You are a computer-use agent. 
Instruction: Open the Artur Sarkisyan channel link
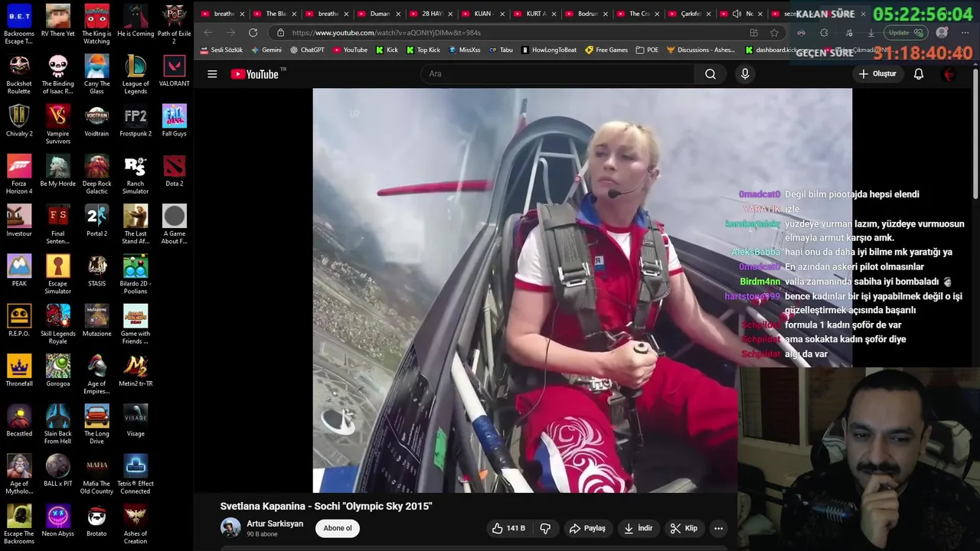[x=275, y=523]
